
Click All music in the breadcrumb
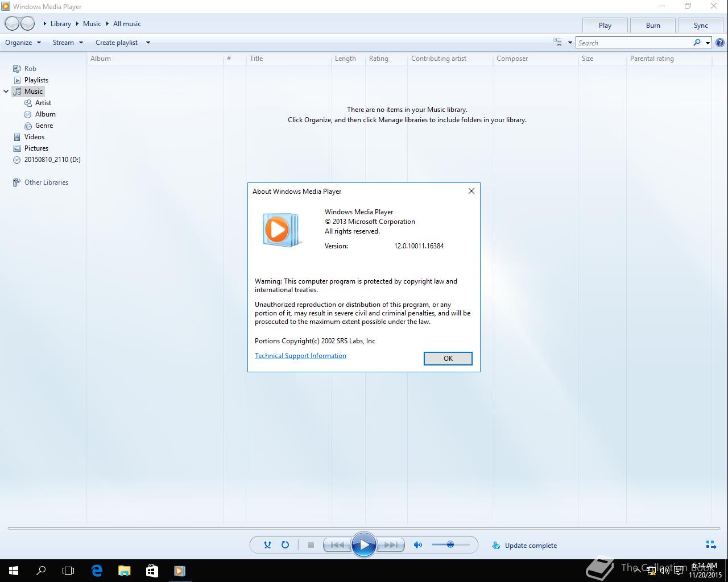(127, 24)
